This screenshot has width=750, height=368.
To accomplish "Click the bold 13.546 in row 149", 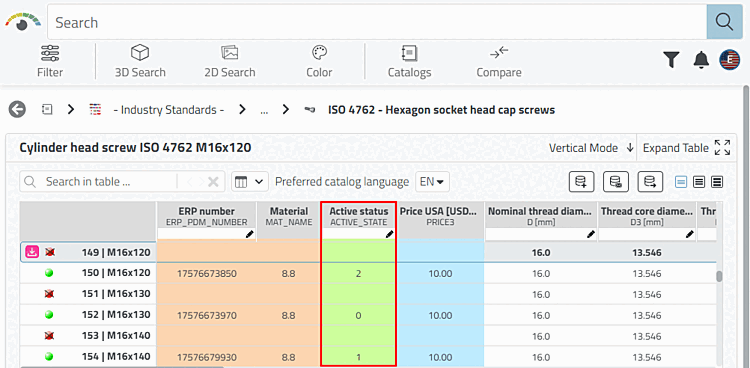I will point(647,252).
